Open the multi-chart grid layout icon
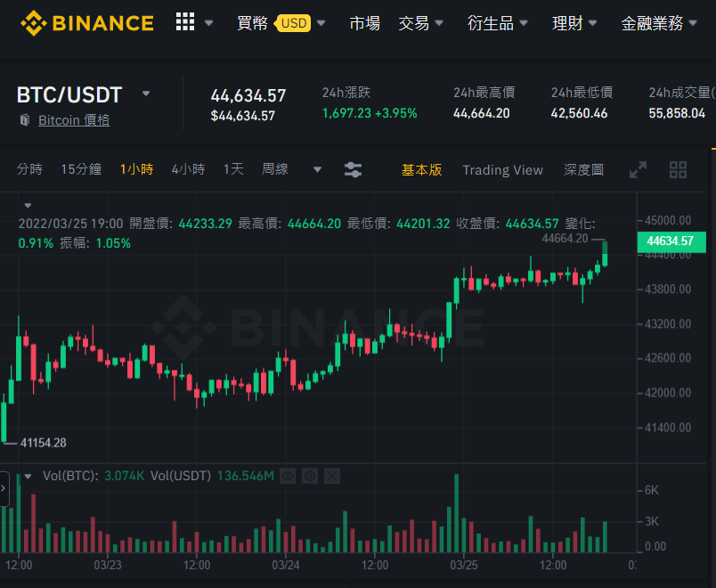The height and width of the screenshot is (588, 716). pyautogui.click(x=678, y=170)
